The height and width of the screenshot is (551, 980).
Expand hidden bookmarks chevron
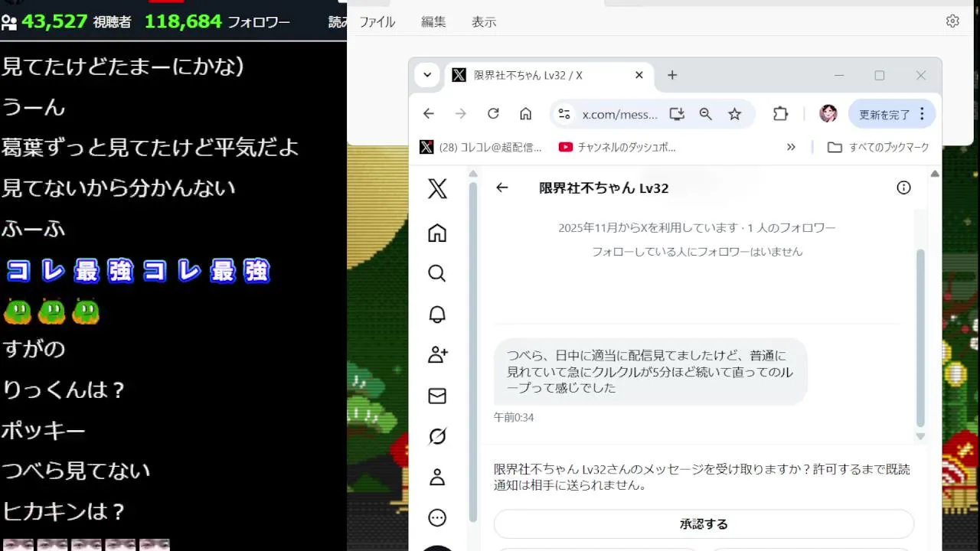point(791,147)
